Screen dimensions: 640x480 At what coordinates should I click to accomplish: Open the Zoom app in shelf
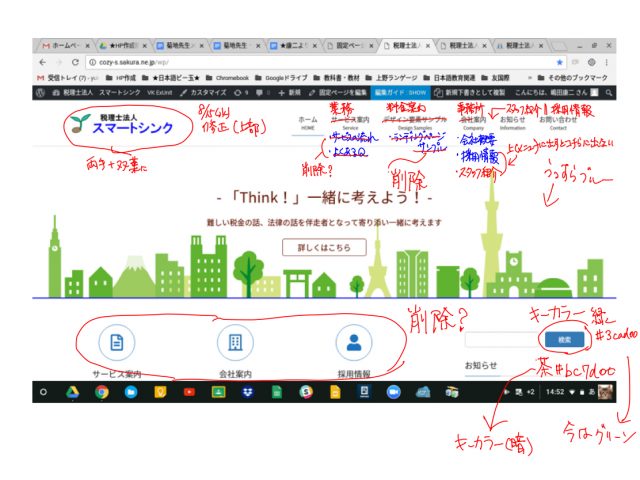tap(393, 392)
